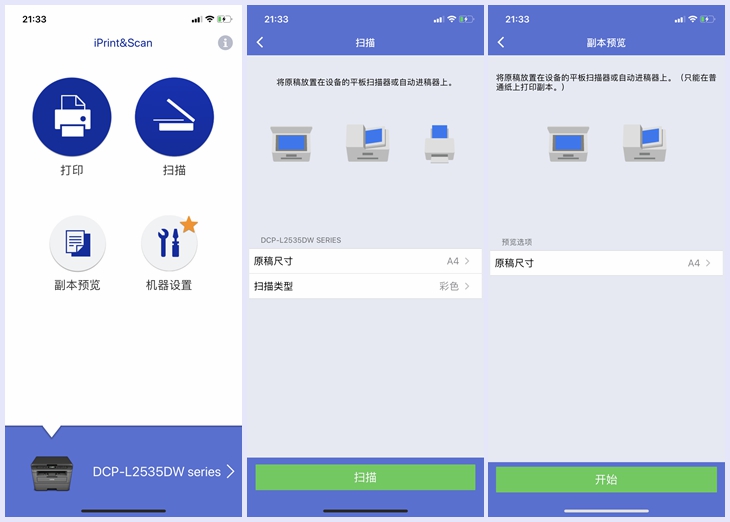This screenshot has height=522, width=730.
Task: Open Copy Preview (副本预览) icon
Action: click(77, 243)
